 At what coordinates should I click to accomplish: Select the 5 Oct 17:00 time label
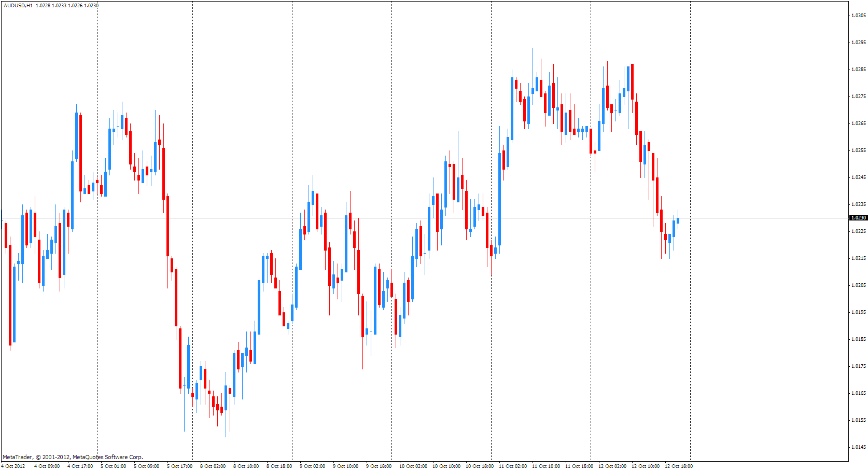point(180,466)
